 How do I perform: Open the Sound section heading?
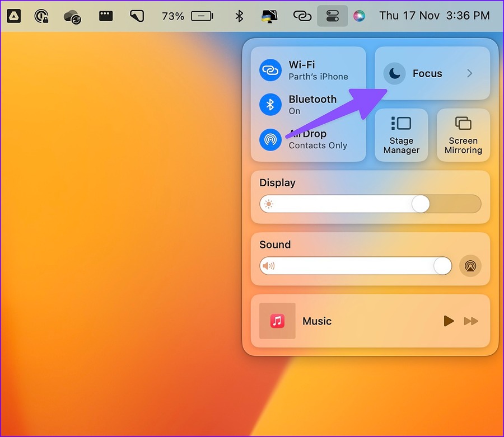point(275,245)
